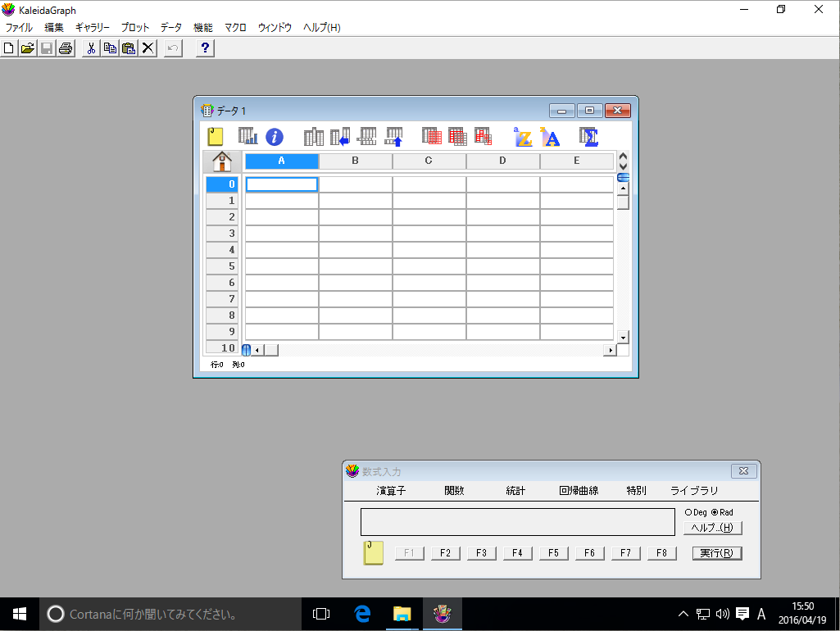The image size is (840, 631).
Task: Click the yellow note icon in formula window
Action: tap(374, 553)
